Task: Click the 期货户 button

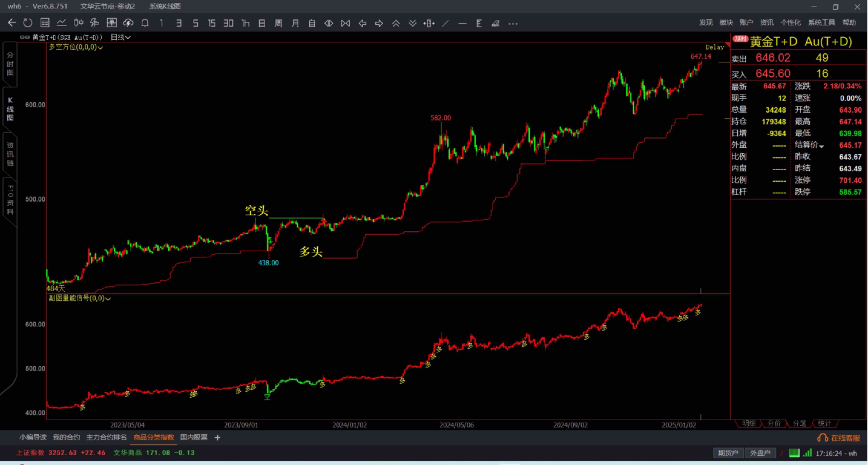Action: tap(728, 453)
